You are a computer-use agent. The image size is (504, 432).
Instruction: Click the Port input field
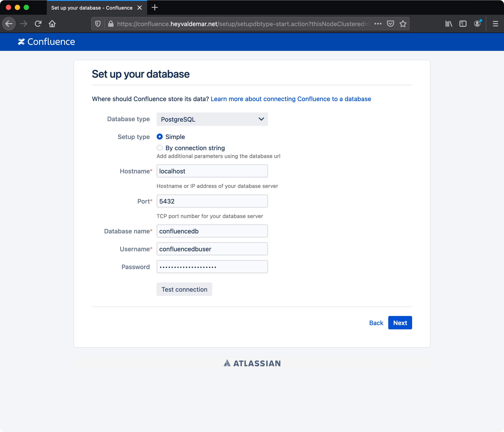click(212, 201)
